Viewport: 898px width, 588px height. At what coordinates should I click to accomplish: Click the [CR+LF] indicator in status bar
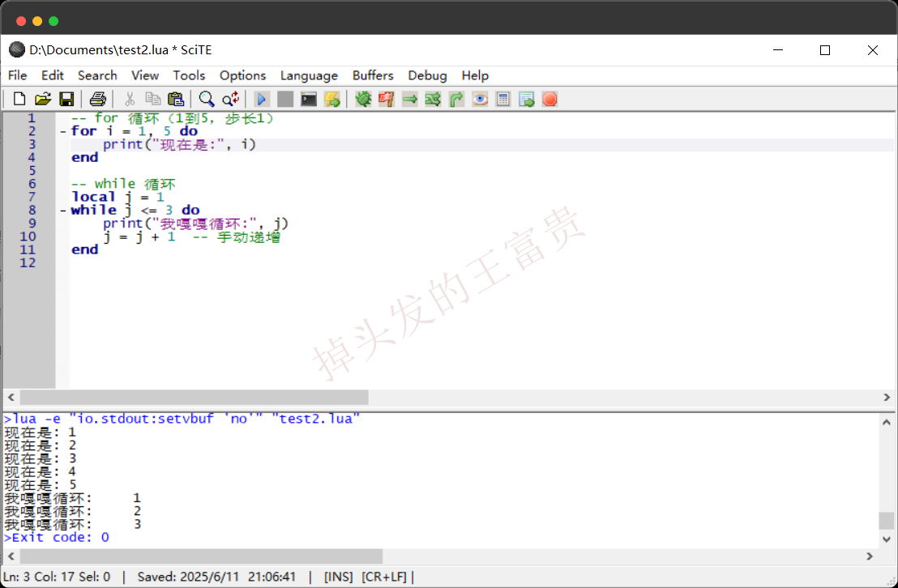click(383, 577)
